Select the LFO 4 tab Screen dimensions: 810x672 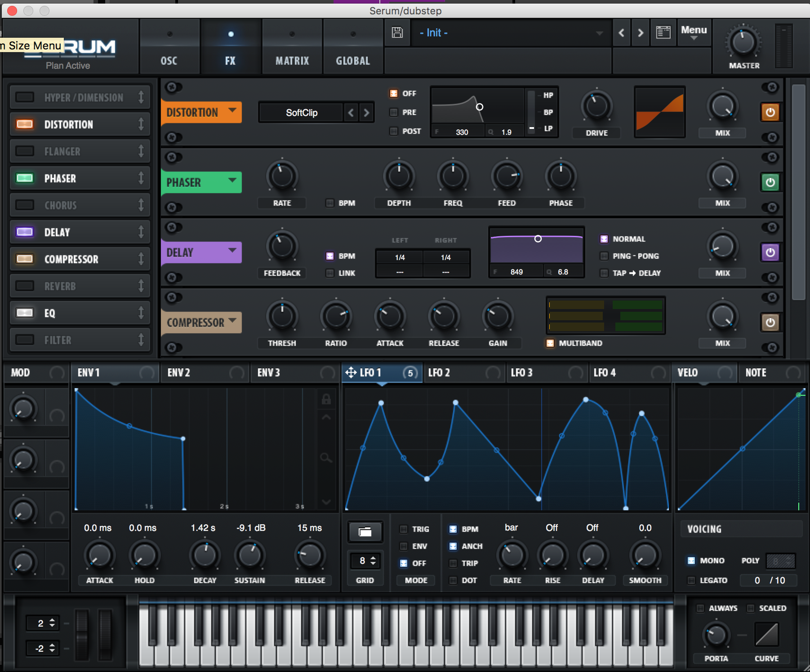(x=629, y=373)
